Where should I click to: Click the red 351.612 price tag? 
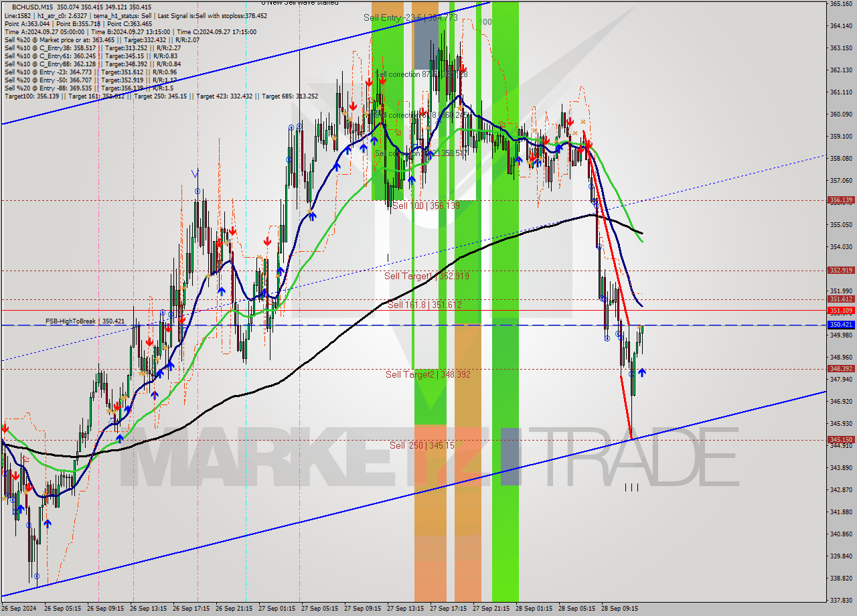pos(841,299)
